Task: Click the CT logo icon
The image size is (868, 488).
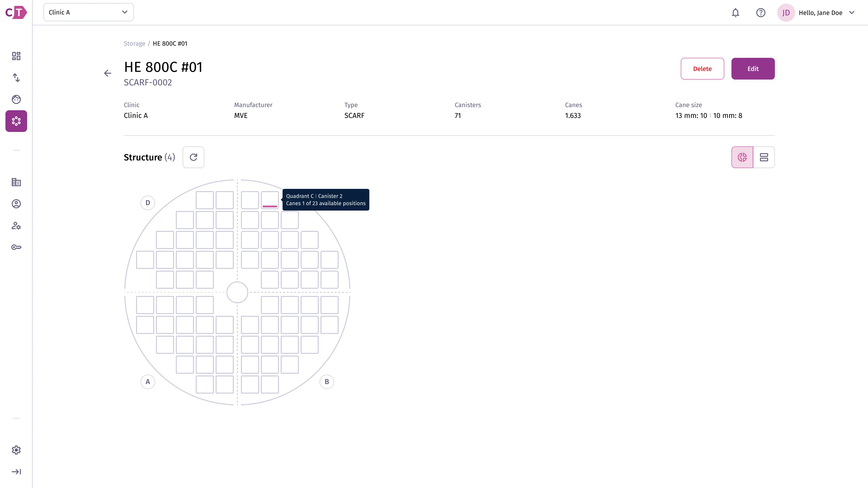Action: coord(16,12)
